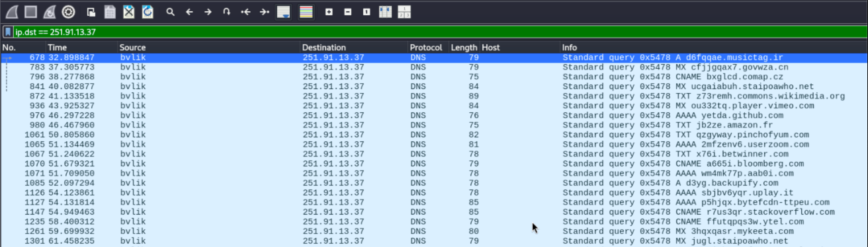Select packet 1261 MX 3hqxqasr.mykeeta.com
The height and width of the screenshot is (247, 868).
click(434, 231)
